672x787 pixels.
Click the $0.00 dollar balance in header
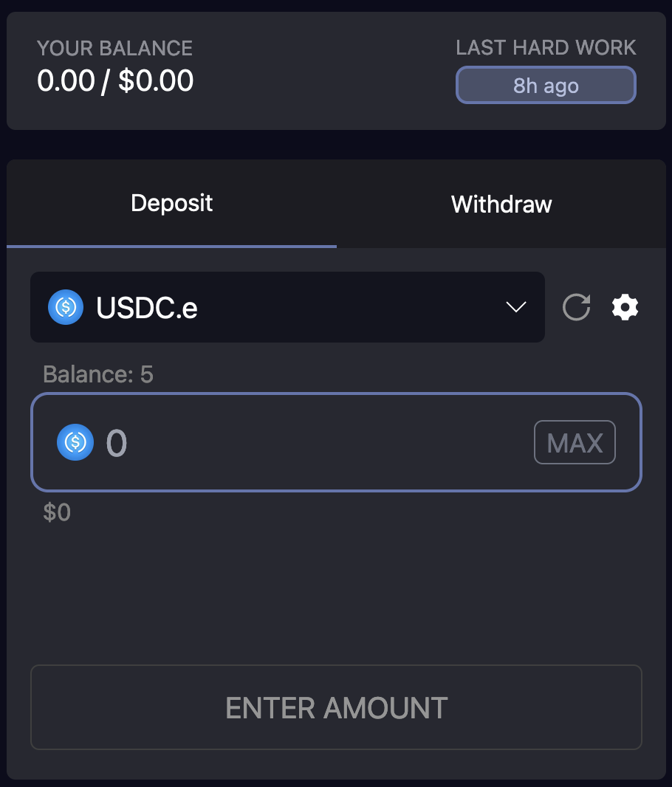[x=156, y=80]
